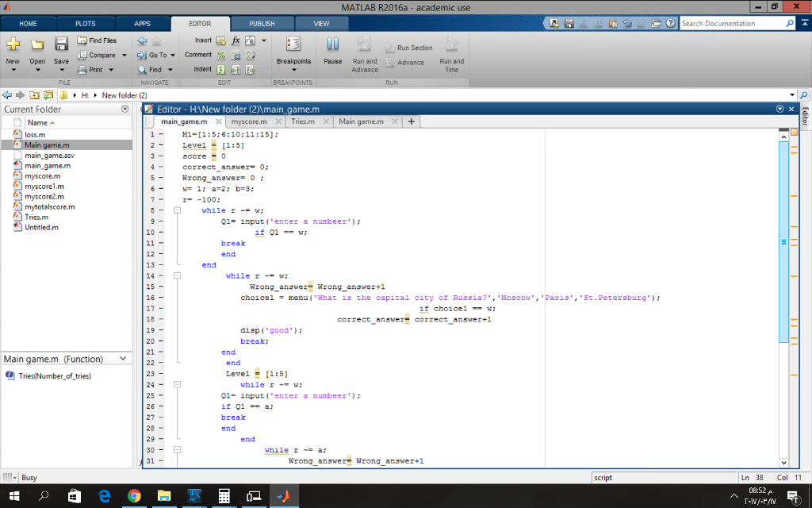Viewport: 812px width, 508px height.
Task: Click the Save floppy disk icon in the ribbon
Action: coord(61,44)
